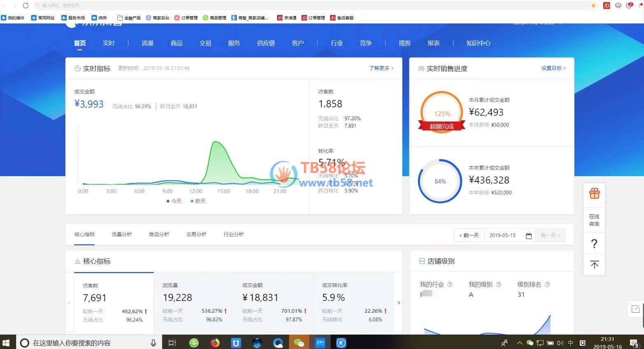Open the 金融产品 bookmarks folder
The image size is (644, 349).
(129, 18)
